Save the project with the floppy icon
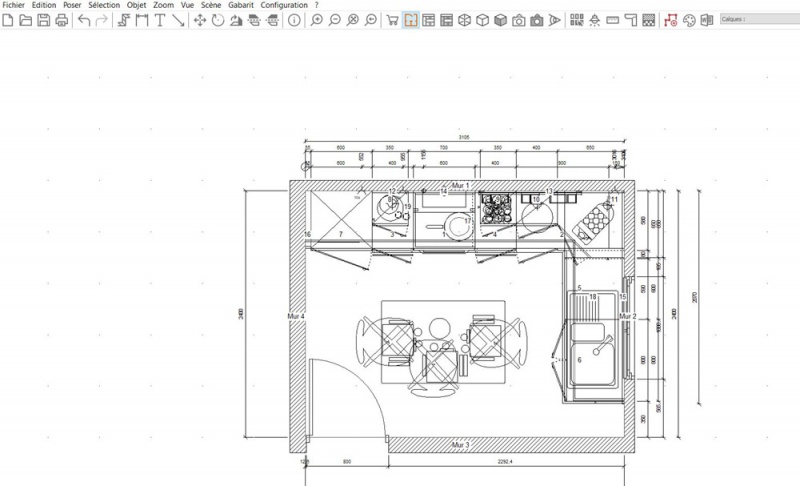 coord(43,20)
